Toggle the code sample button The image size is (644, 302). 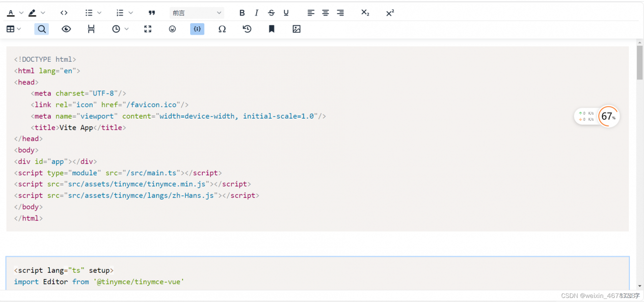[x=197, y=29]
